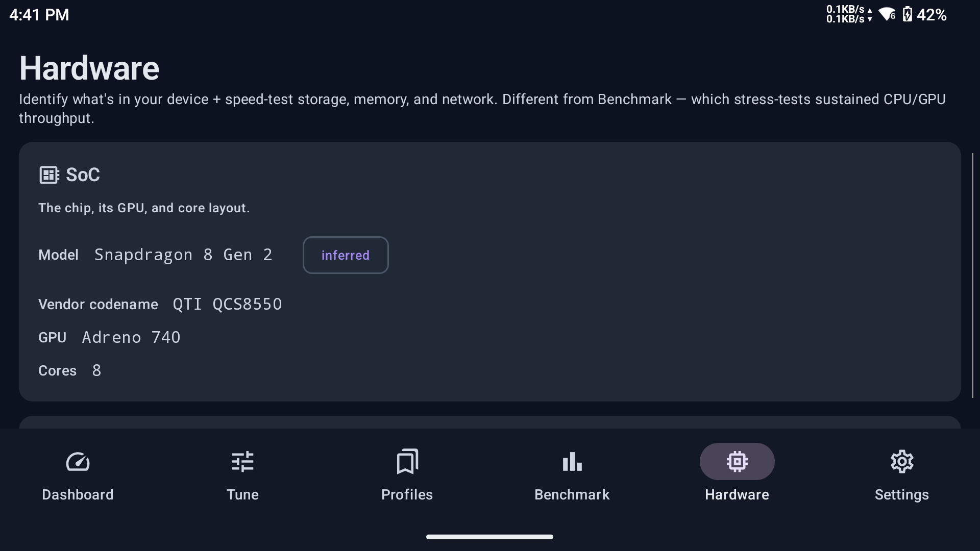Tap the home gesture bar
Image resolution: width=980 pixels, height=551 pixels.
(x=489, y=537)
